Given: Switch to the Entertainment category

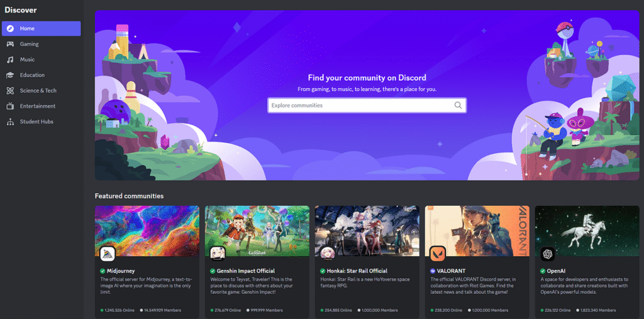Looking at the screenshot, I should [41, 106].
